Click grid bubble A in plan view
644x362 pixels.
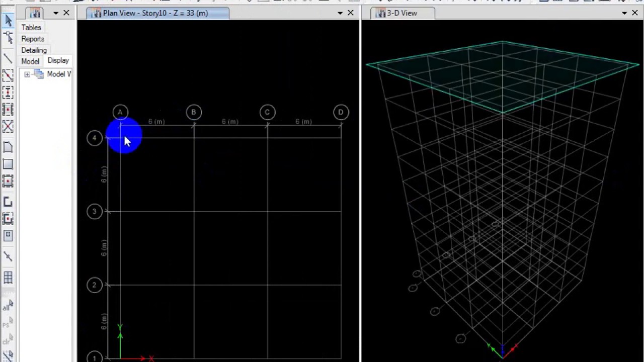tap(120, 112)
